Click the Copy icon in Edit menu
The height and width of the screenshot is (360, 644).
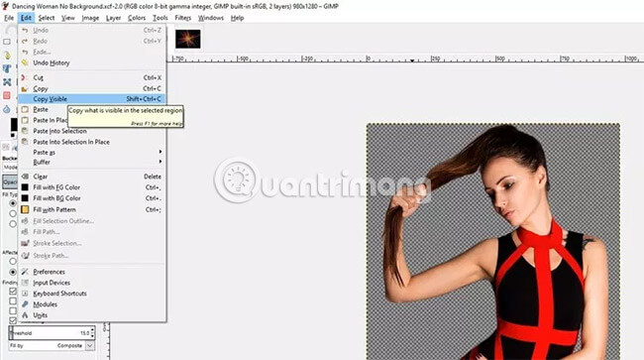[x=25, y=89]
